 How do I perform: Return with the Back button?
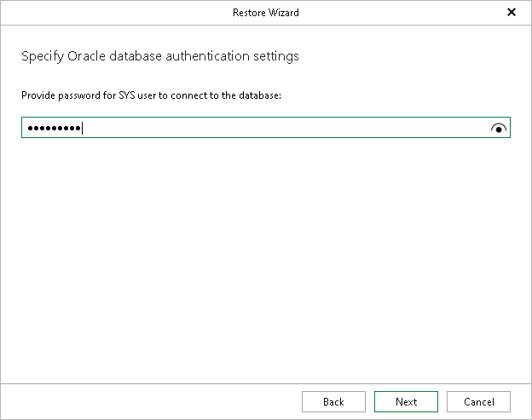(x=333, y=402)
